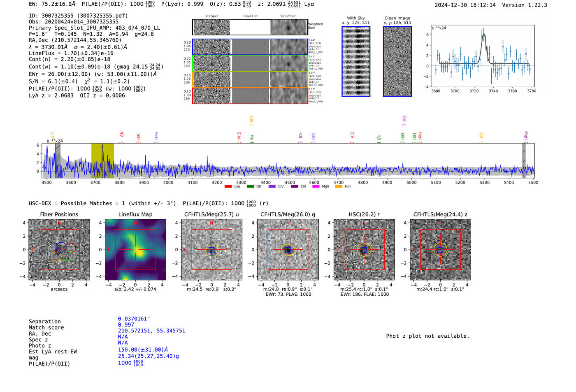Click the red Lyα legend swatch

click(x=228, y=186)
